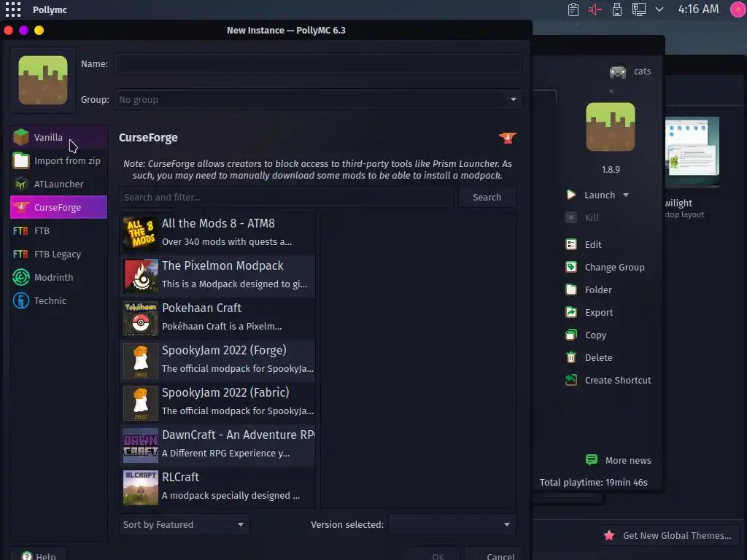Click Change Group in main window
Screen dimensions: 747x560
[605, 267]
